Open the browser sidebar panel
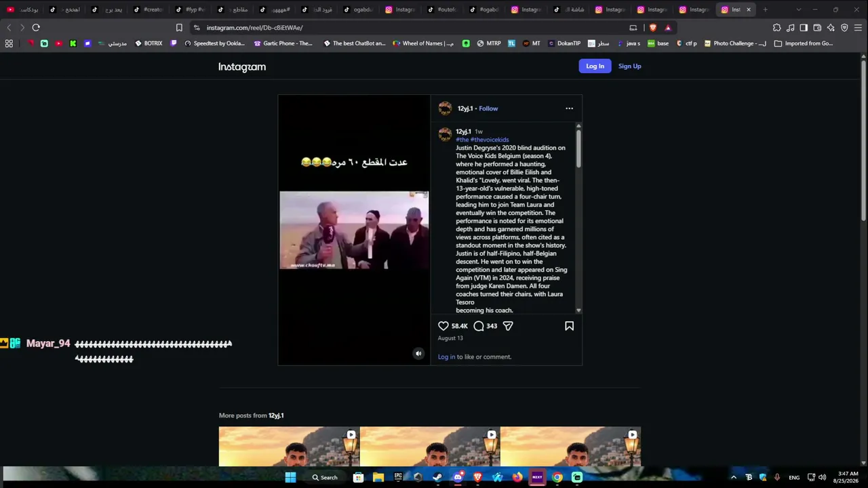The width and height of the screenshot is (868, 488). pos(804,28)
